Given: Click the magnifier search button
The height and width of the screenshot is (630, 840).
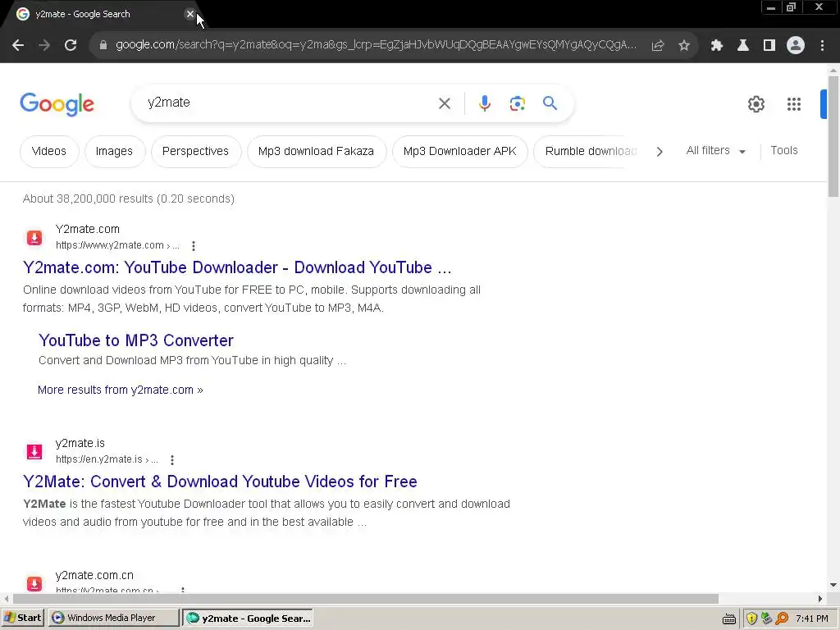Looking at the screenshot, I should pos(550,103).
